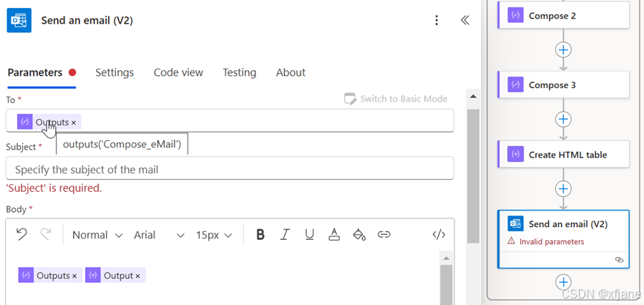Select the Create HTML table action card
Viewport: 644px width, 305px height.
564,155
